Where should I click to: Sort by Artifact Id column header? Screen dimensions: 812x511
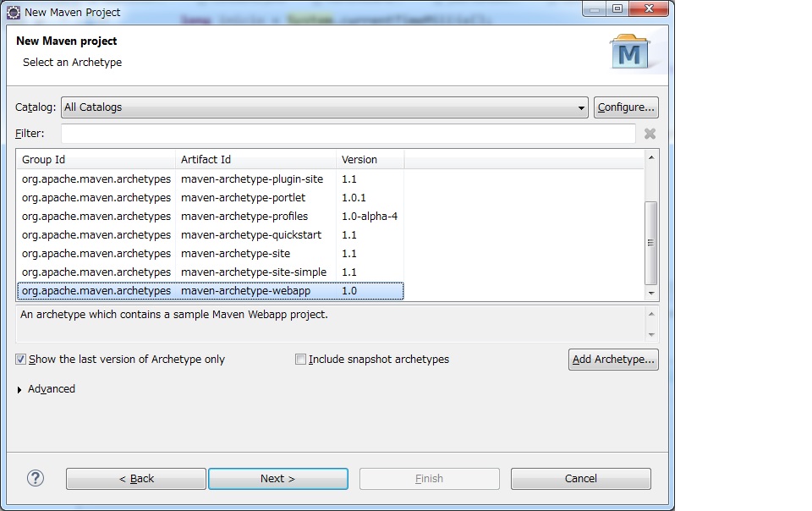255,159
